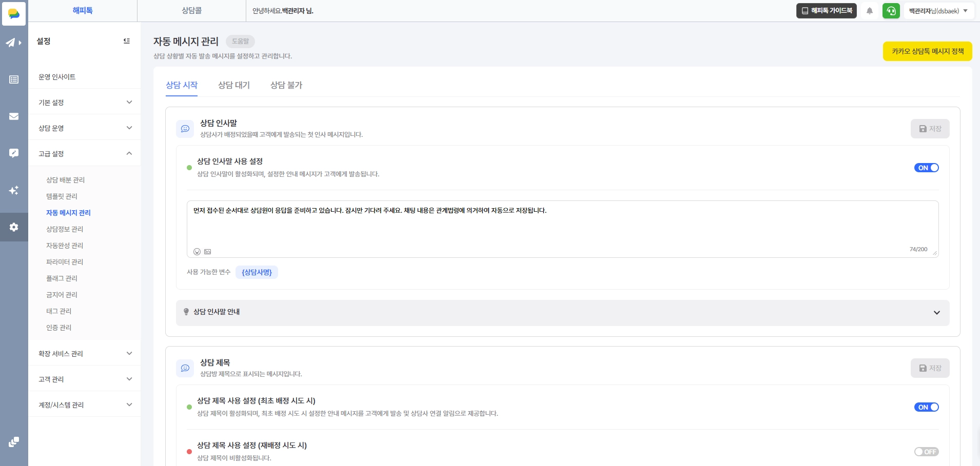Open 금지어 관리 page
The width and height of the screenshot is (980, 466).
coord(62,295)
